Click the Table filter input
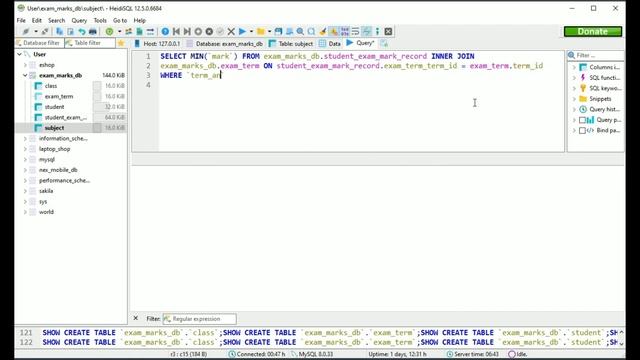The height and width of the screenshot is (360, 640). (x=90, y=43)
